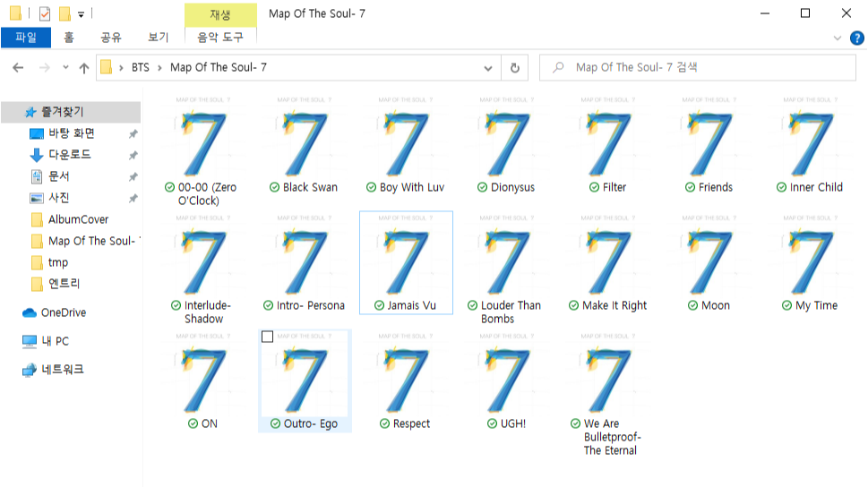Select the My Time file icon

[x=811, y=256]
